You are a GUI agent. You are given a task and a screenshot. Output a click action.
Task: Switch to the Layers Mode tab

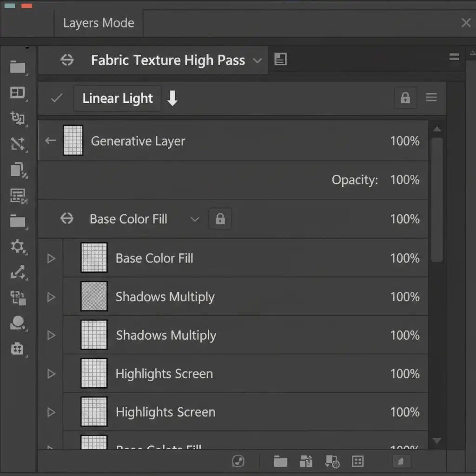pyautogui.click(x=99, y=23)
